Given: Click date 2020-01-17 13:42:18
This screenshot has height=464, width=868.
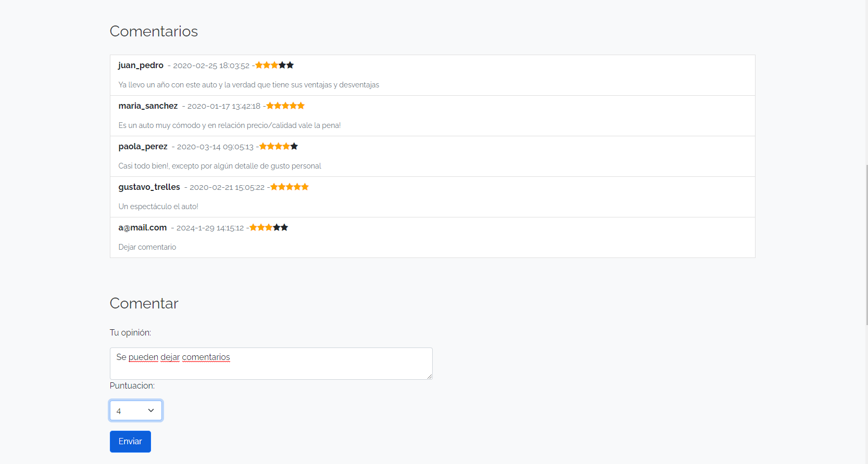Looking at the screenshot, I should (224, 106).
